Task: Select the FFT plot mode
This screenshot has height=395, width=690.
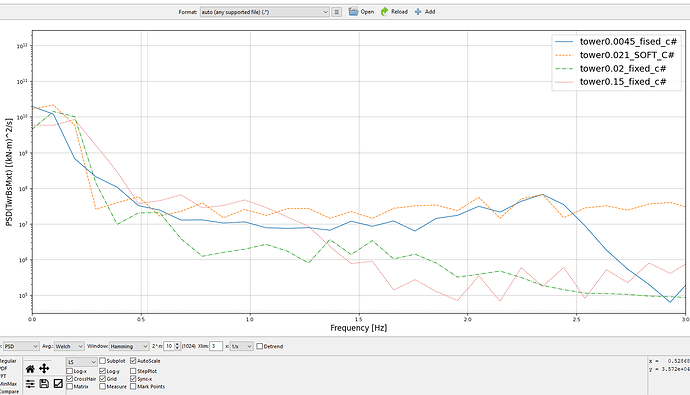Action: 4,377
